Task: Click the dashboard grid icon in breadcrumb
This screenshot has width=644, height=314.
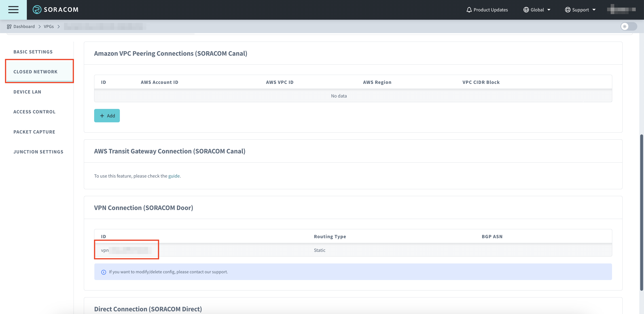Action: point(9,26)
